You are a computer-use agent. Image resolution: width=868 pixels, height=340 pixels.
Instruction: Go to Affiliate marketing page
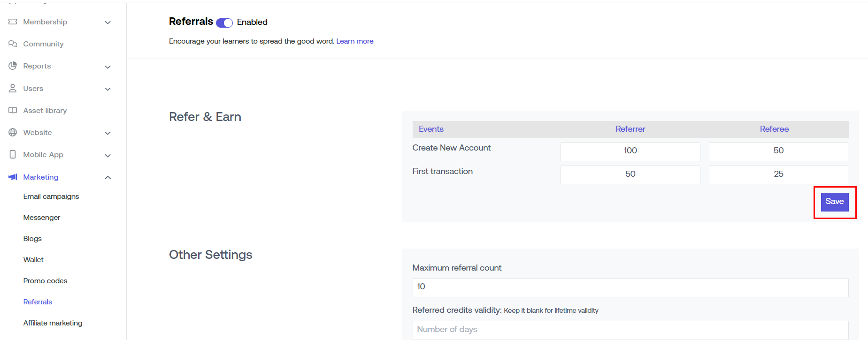point(53,323)
